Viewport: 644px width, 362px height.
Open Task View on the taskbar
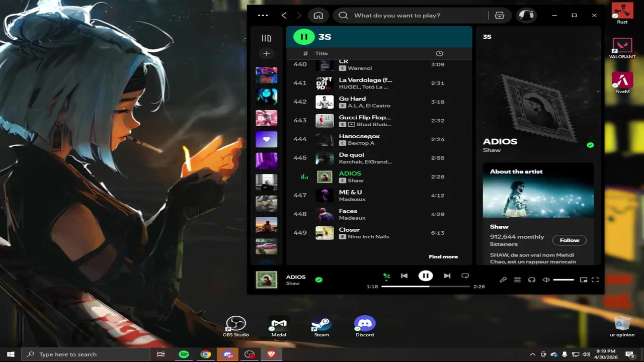tap(161, 354)
